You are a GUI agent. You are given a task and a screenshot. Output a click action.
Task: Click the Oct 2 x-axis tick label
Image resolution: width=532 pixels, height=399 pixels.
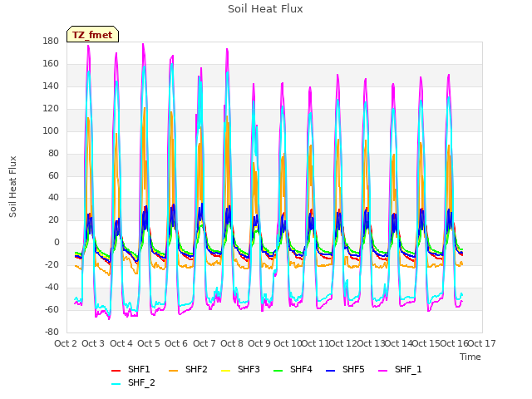tap(66, 343)
